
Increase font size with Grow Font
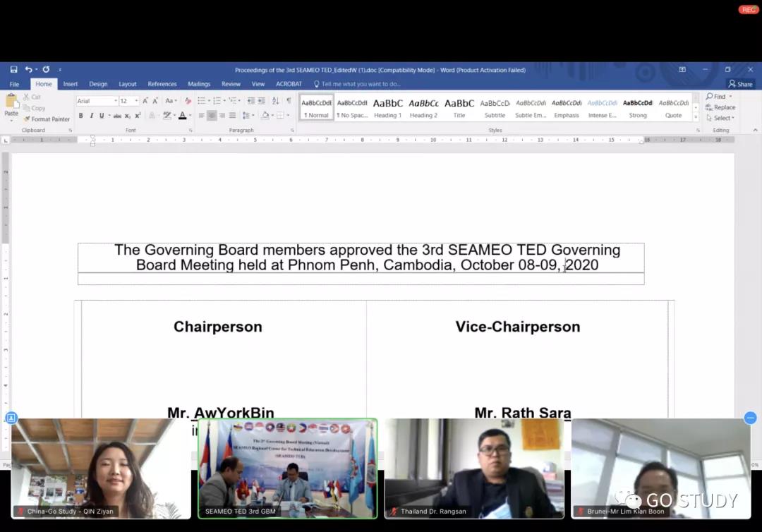point(145,101)
